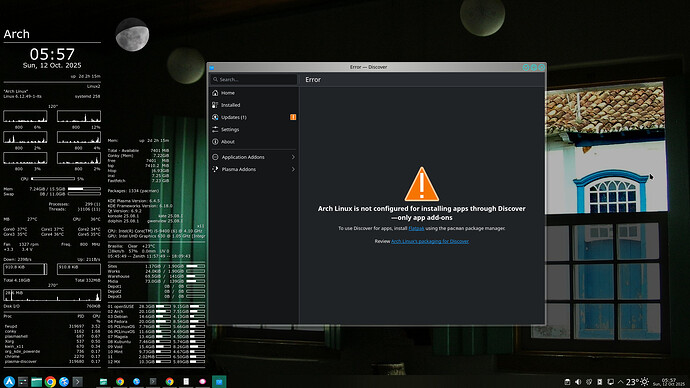This screenshot has width=690, height=388.
Task: Open the 23° weather widget
Action: pyautogui.click(x=637, y=382)
